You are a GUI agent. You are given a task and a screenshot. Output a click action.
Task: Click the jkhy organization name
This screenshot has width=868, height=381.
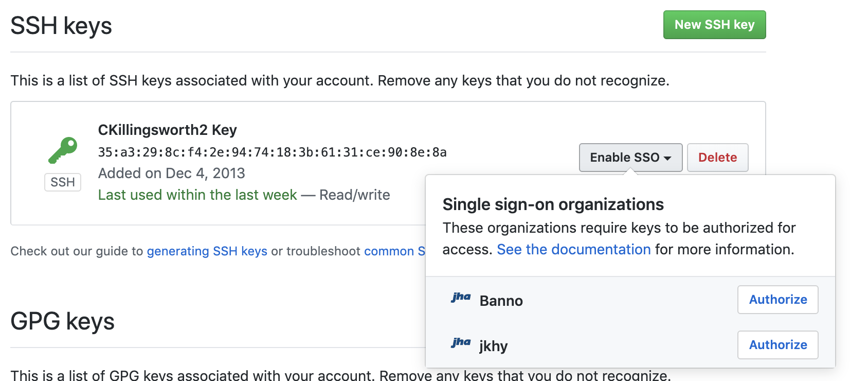point(493,346)
